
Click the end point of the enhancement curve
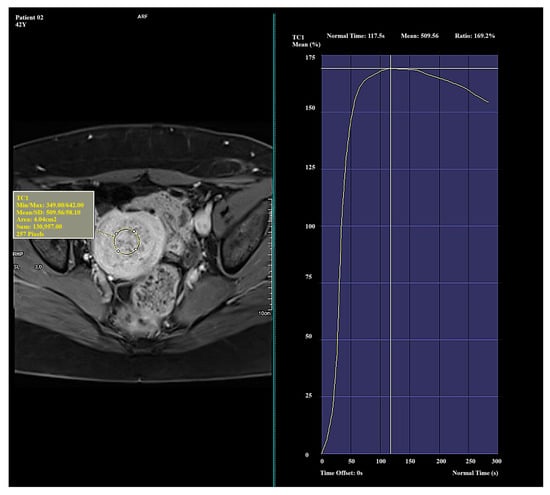[488, 102]
